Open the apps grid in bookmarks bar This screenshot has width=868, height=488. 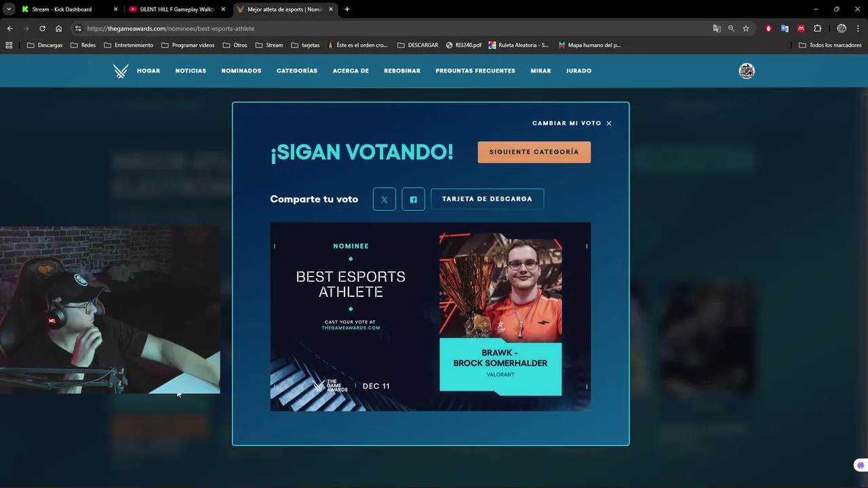(x=9, y=45)
